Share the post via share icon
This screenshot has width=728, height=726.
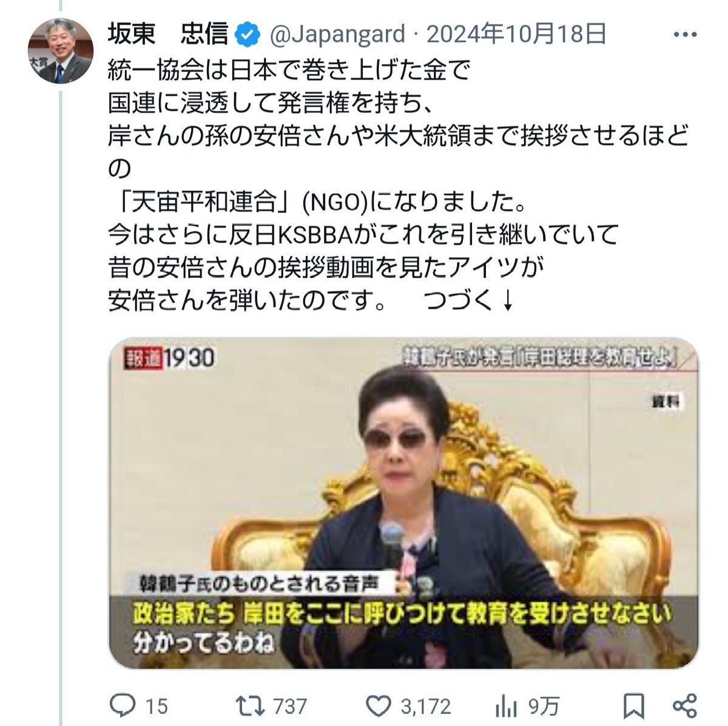685,705
